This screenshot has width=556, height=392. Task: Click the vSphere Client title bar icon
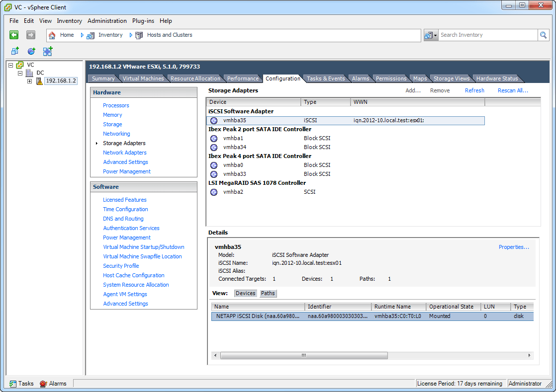[8, 7]
